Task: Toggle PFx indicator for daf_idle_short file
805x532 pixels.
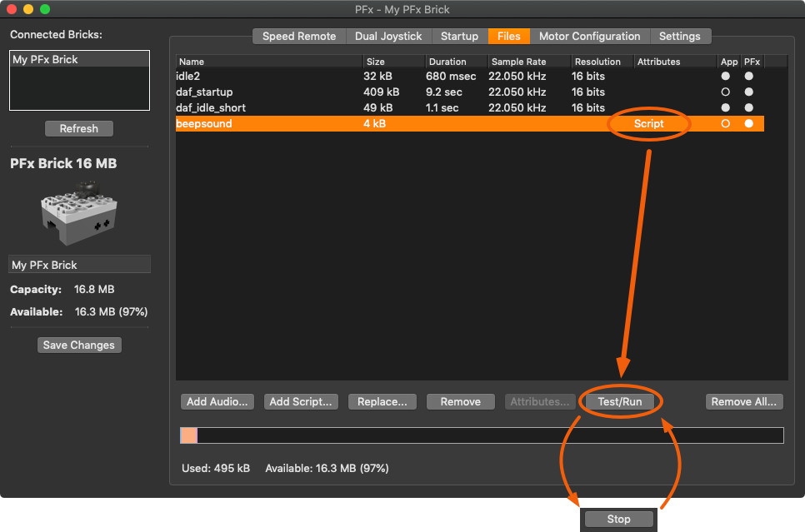Action: pos(749,107)
